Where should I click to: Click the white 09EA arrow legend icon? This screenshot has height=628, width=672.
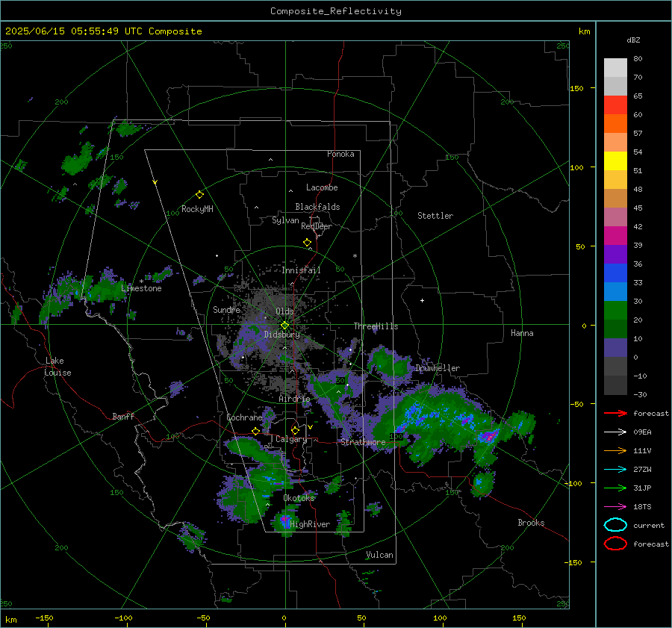point(615,432)
